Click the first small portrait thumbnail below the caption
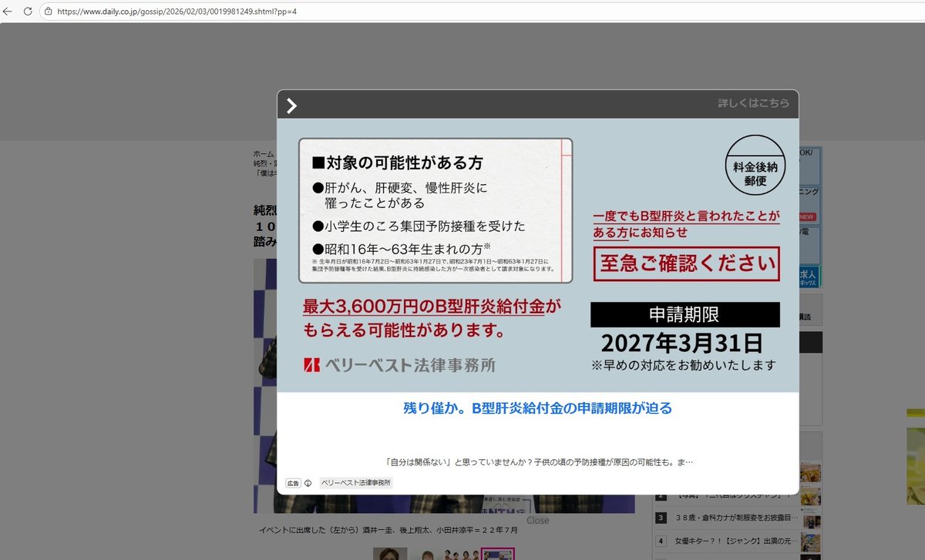This screenshot has height=560, width=925. (x=390, y=554)
